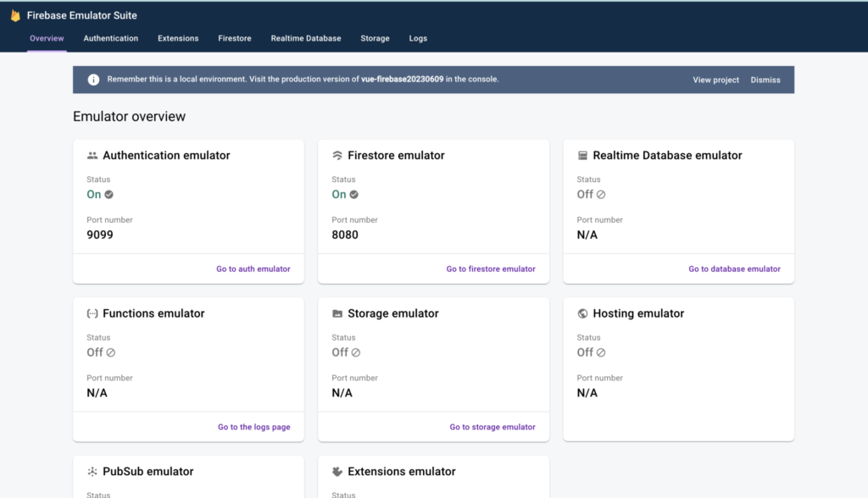Click the Firestore emulator icon
The image size is (868, 498).
tap(337, 156)
